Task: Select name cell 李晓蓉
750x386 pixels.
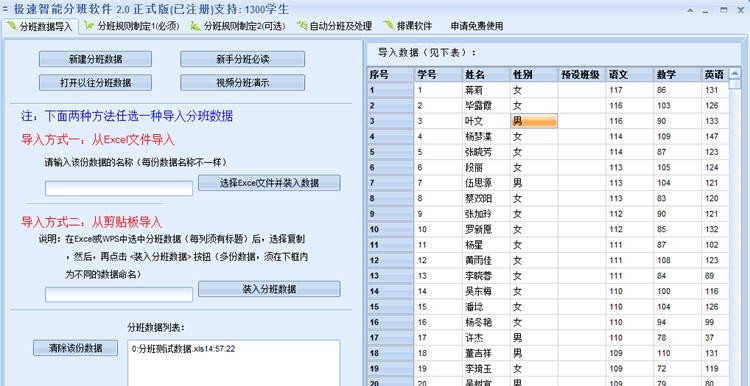Action: tap(486, 276)
